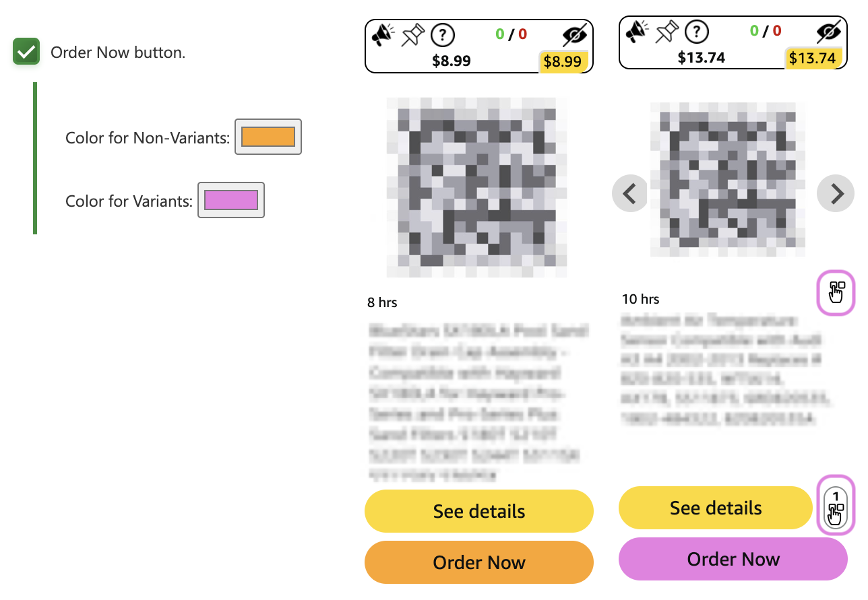The height and width of the screenshot is (600, 868).
Task: Show next product image with right arrow
Action: point(836,194)
